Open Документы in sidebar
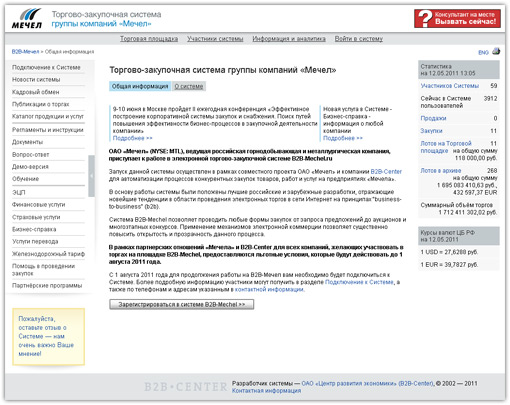The height and width of the screenshot is (405, 510). pos(27,142)
